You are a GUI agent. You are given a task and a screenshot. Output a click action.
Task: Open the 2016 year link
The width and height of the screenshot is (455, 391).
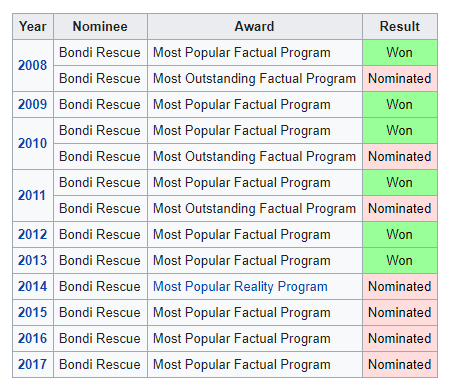point(32,338)
